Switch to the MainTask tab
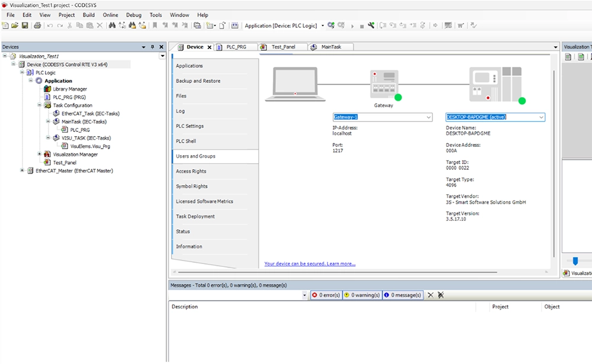This screenshot has height=364, width=592. coord(331,47)
